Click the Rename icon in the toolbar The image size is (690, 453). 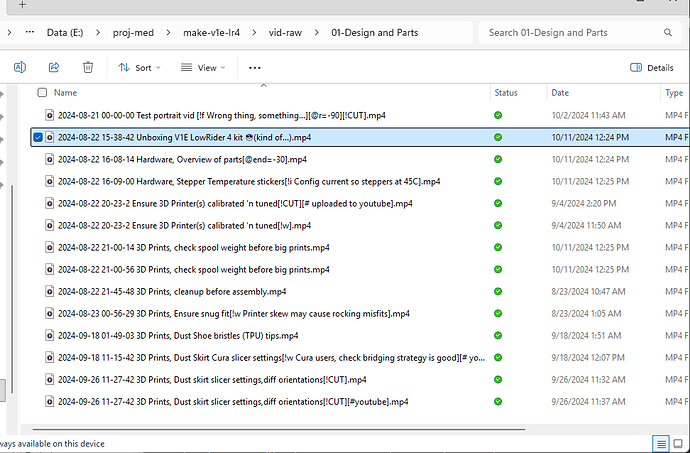click(x=20, y=67)
